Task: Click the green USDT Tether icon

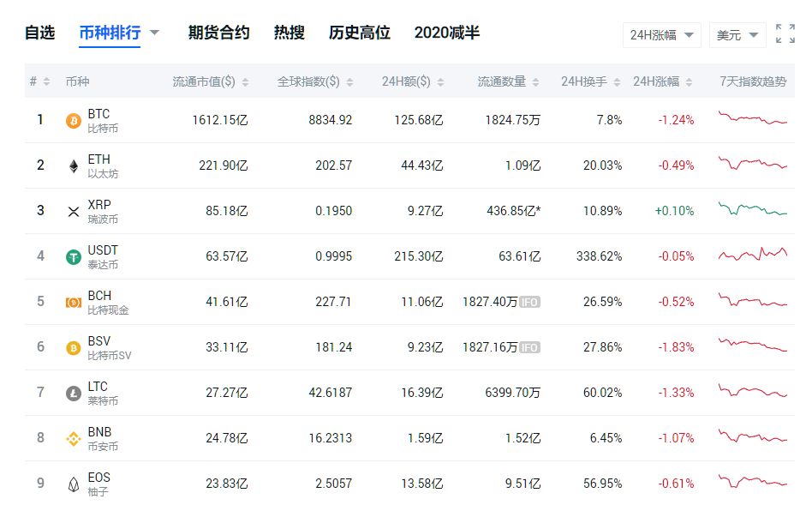Action: click(74, 256)
